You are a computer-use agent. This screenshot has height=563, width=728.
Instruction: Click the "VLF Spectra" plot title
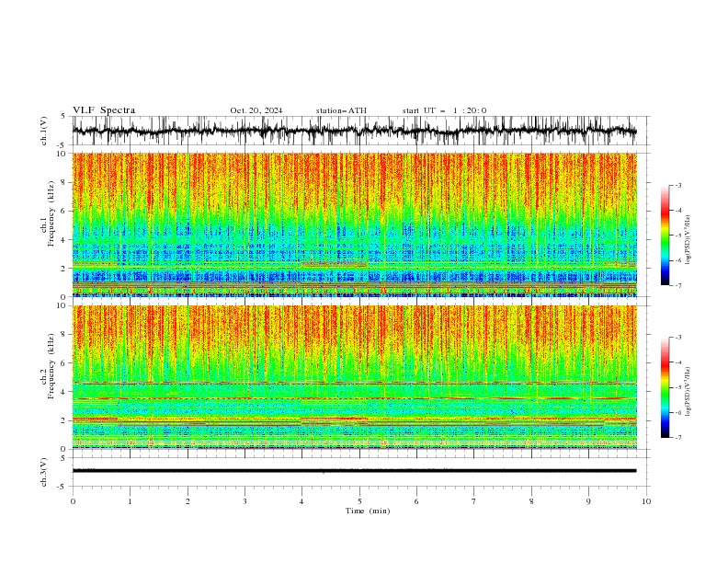[104, 110]
